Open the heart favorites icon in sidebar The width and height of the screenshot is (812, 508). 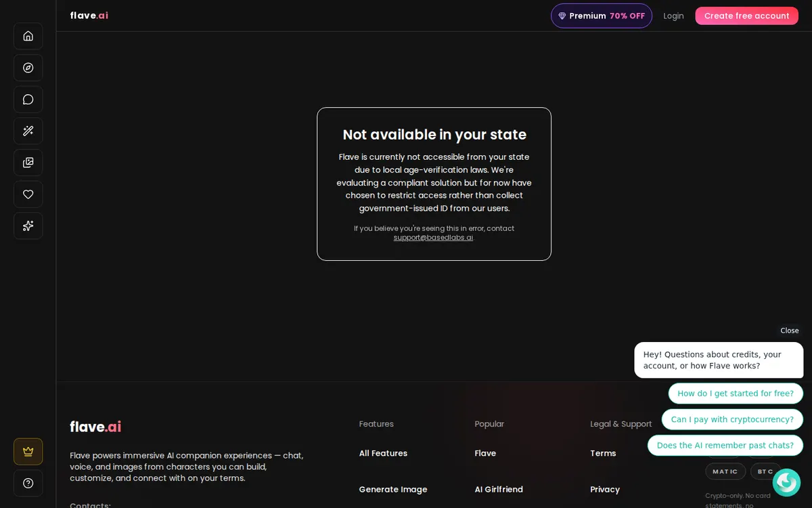tap(28, 194)
